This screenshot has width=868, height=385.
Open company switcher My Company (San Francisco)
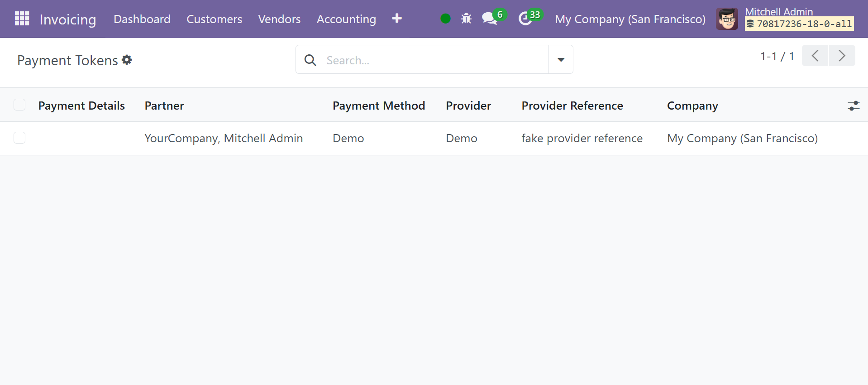click(x=630, y=19)
